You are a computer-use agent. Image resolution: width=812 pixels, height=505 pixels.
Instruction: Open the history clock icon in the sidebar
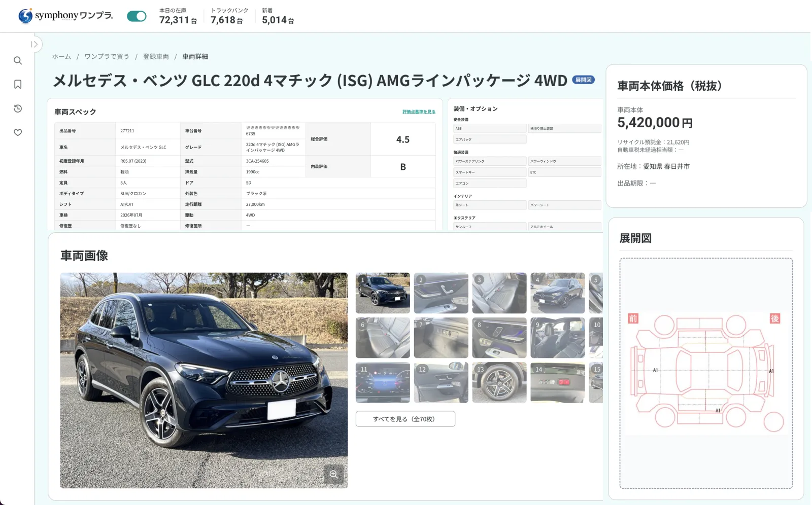tap(18, 109)
